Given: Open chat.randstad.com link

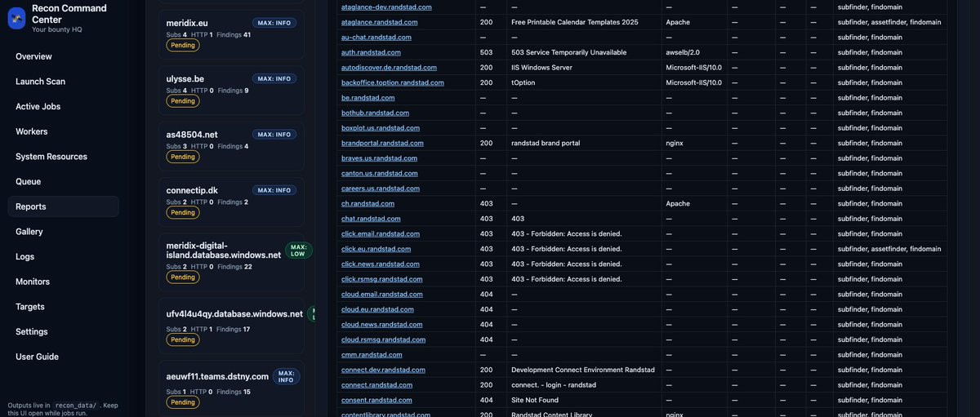Looking at the screenshot, I should [371, 219].
